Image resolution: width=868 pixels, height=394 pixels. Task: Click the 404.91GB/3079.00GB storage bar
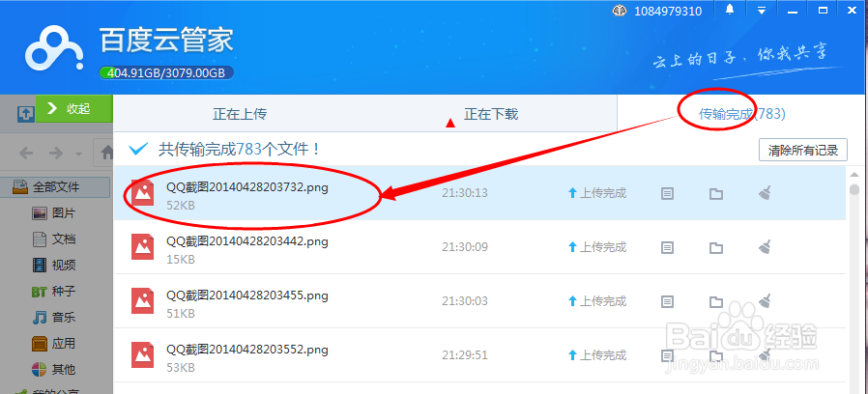166,72
